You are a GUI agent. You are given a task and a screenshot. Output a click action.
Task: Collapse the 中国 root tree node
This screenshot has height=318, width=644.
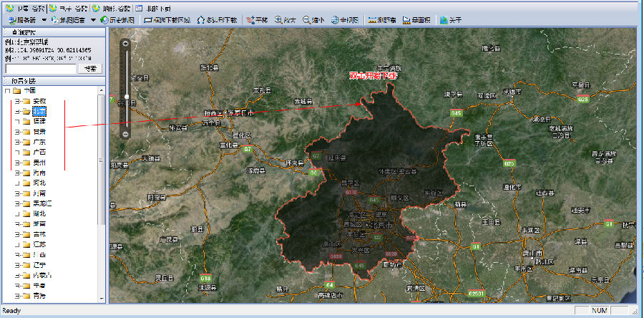coord(7,90)
